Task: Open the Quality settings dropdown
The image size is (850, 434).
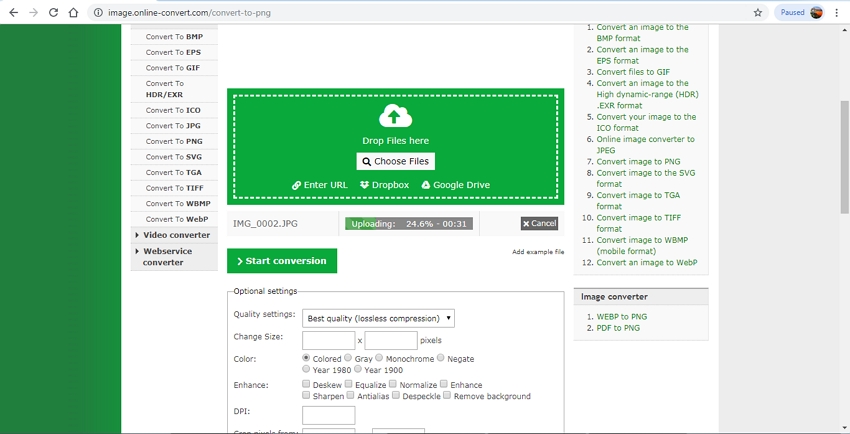Action: 378,318
